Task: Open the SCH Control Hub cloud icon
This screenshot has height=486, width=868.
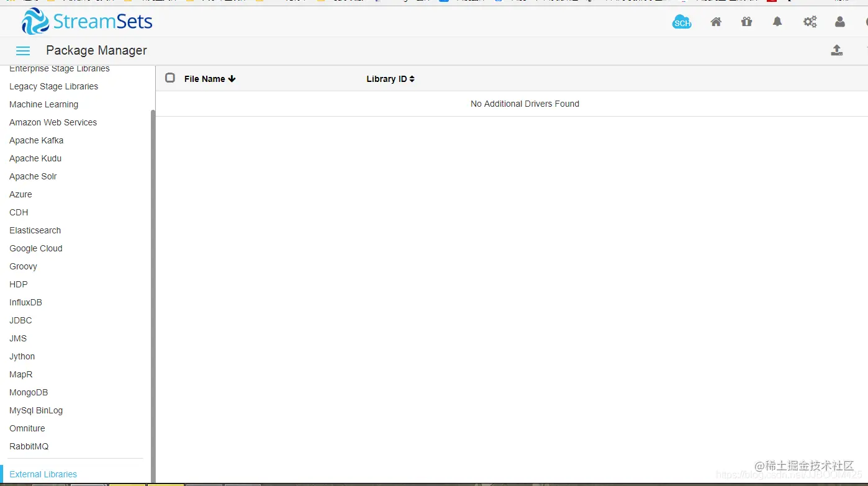Action: tap(682, 22)
